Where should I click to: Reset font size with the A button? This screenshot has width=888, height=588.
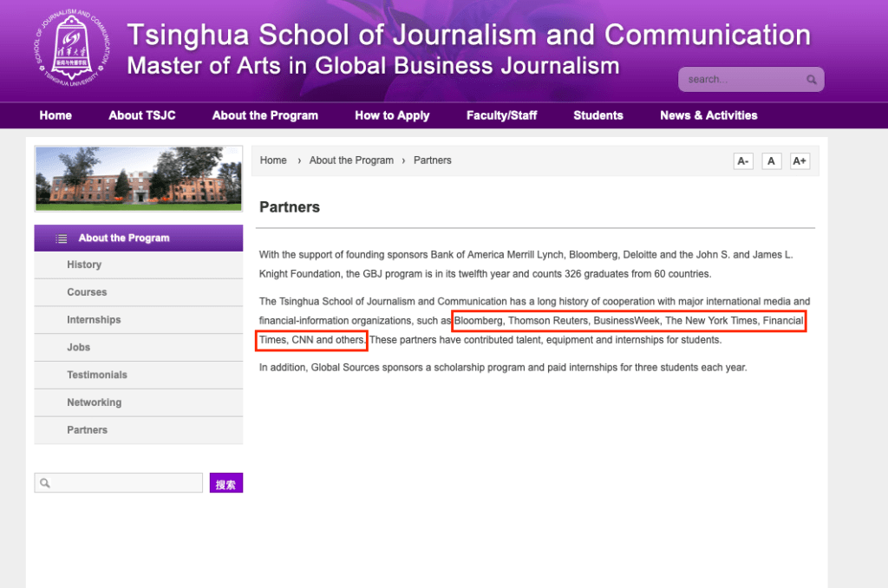pyautogui.click(x=771, y=161)
